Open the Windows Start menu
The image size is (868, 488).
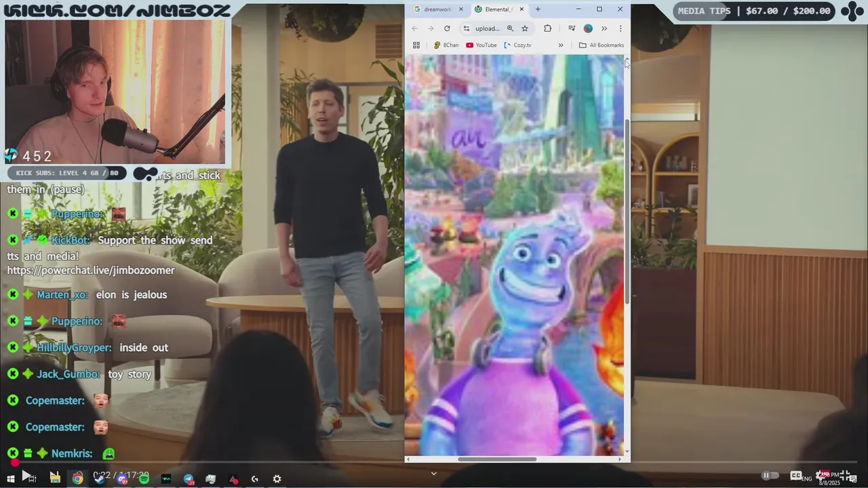point(10,479)
